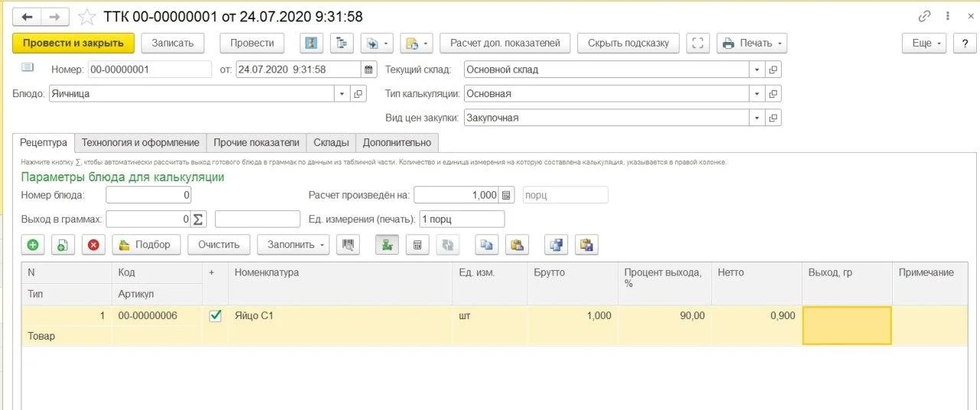Viewport: 980px width, 410px height.
Task: Add a new row with green plus icon
Action: pyautogui.click(x=33, y=245)
